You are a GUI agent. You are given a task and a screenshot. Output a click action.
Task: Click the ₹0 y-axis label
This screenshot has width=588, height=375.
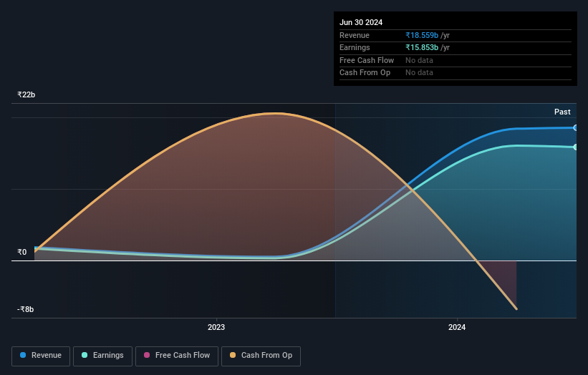click(22, 252)
